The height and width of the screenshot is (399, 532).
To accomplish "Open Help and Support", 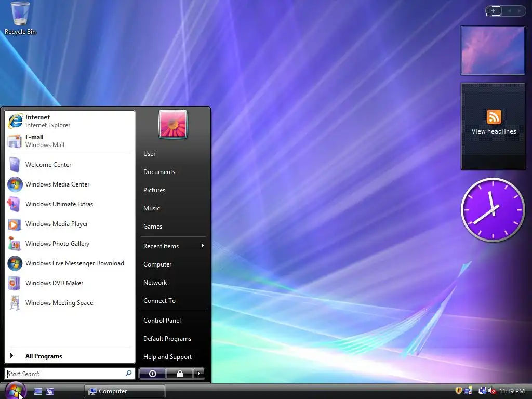I will pos(167,357).
